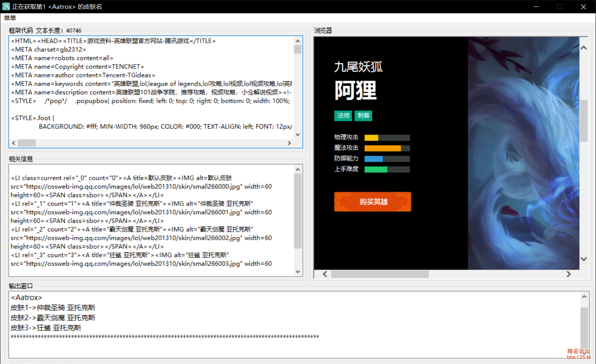This screenshot has height=364, width=596.
Task: Click the META name=robots line
Action: 62,58
